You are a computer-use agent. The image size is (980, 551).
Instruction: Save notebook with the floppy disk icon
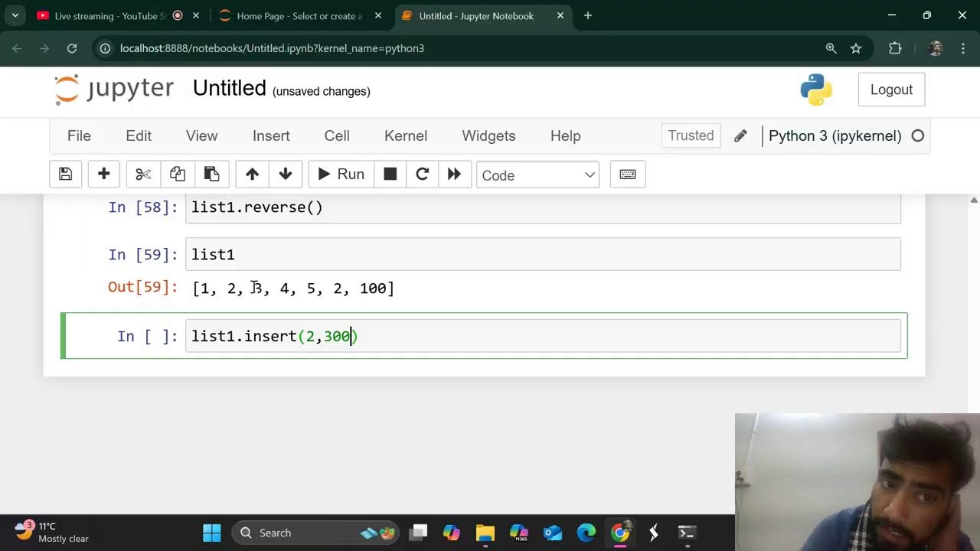click(66, 174)
